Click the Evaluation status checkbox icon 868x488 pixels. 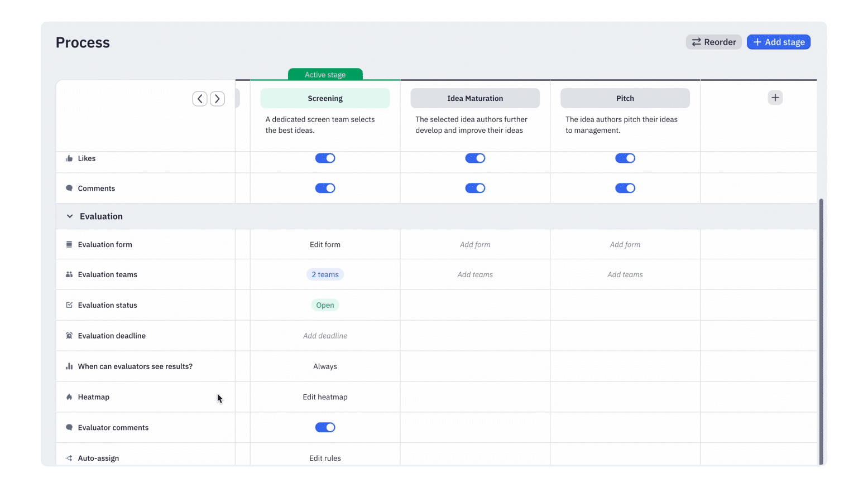[69, 305]
